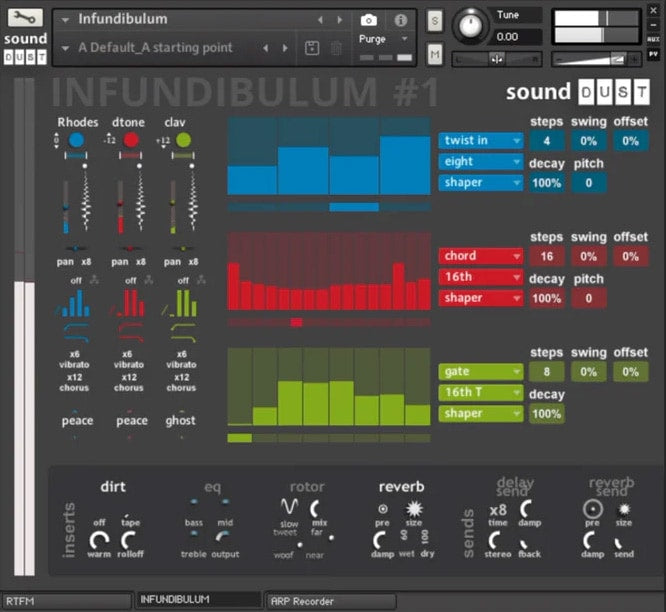Click the x8 delay time multiplier
The height and width of the screenshot is (612, 666).
(497, 509)
